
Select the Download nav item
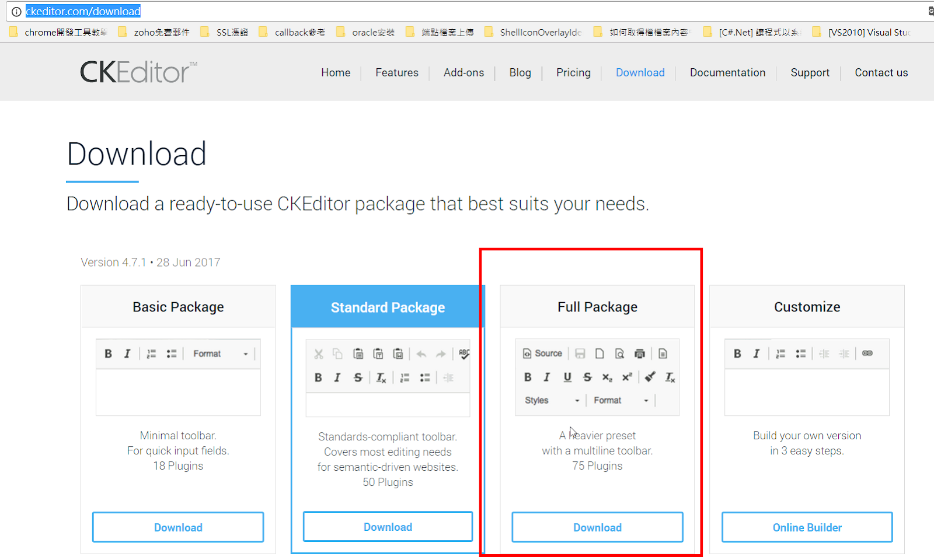point(640,72)
